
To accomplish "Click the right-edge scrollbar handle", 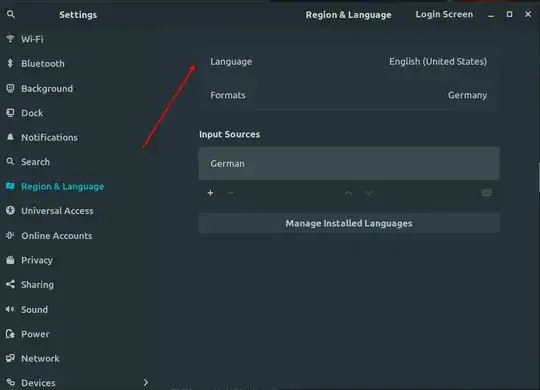I will tap(538, 178).
